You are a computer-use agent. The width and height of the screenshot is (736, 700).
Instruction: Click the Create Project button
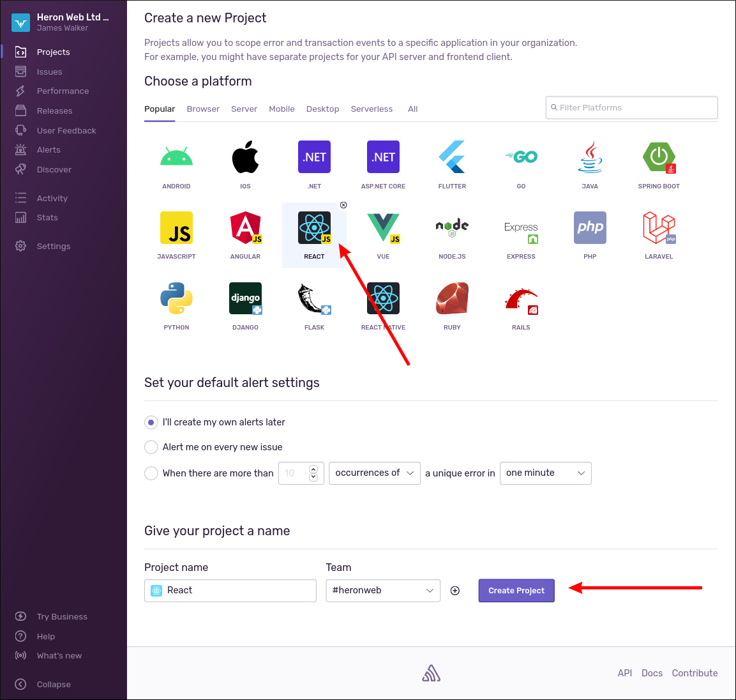[516, 591]
